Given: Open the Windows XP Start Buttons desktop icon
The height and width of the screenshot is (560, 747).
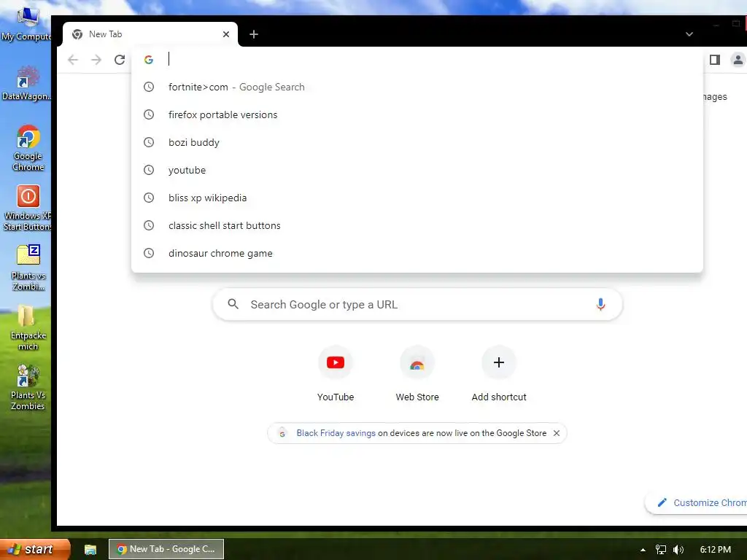Looking at the screenshot, I should click(x=28, y=208).
